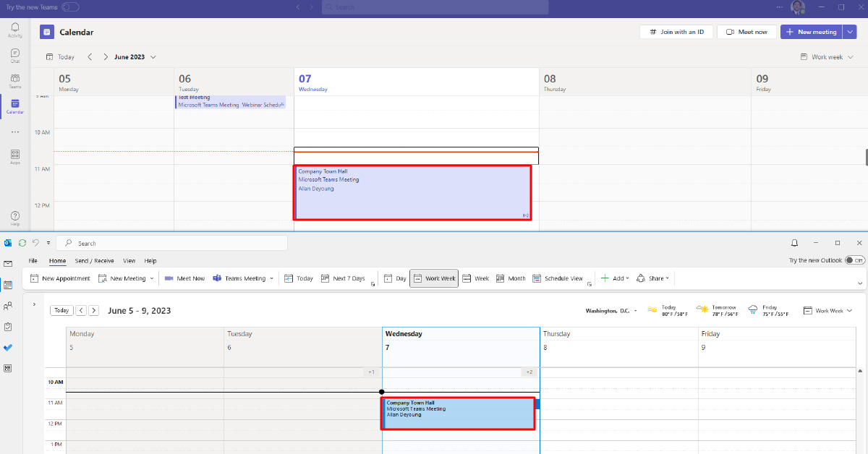Start a meeting with Meet now in Teams

747,32
